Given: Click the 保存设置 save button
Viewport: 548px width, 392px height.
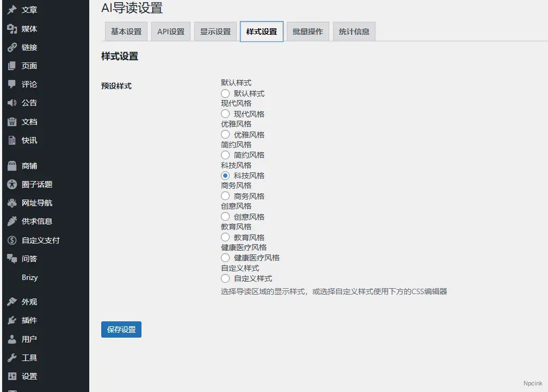Looking at the screenshot, I should pyautogui.click(x=121, y=329).
